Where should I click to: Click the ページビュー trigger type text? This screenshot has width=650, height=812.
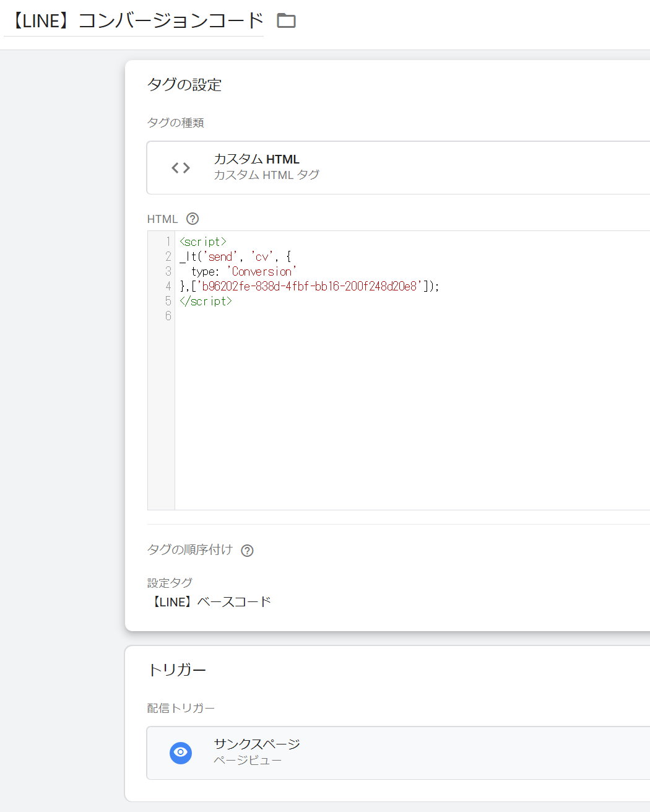coord(248,761)
